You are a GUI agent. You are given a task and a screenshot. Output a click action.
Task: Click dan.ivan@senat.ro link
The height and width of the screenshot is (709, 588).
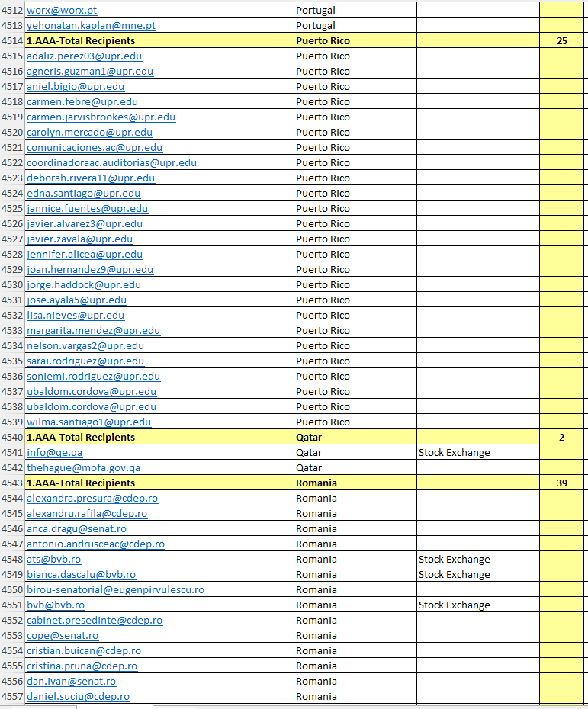click(71, 682)
